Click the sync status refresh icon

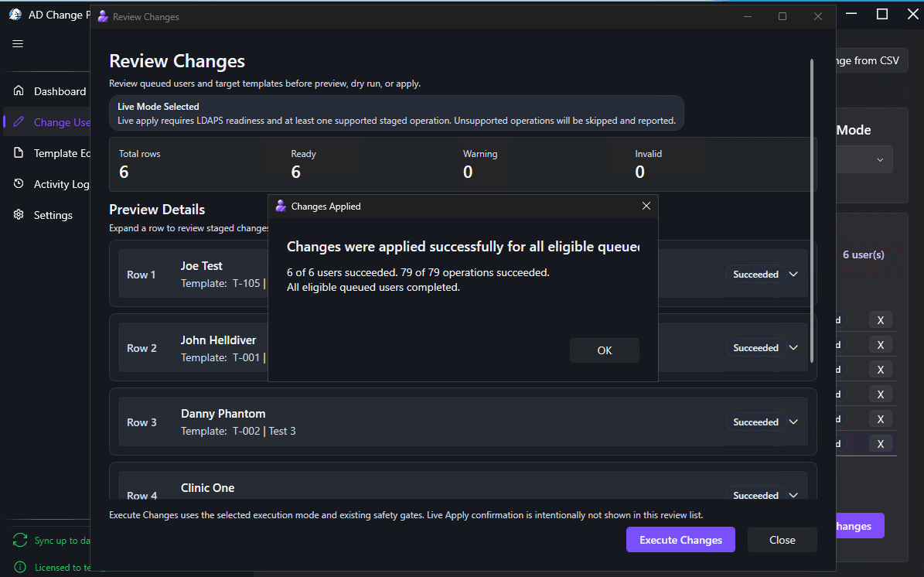20,540
